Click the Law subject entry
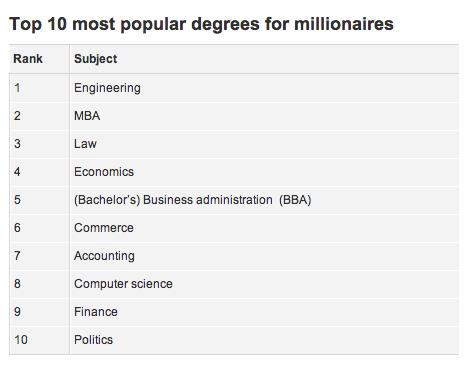 point(85,144)
